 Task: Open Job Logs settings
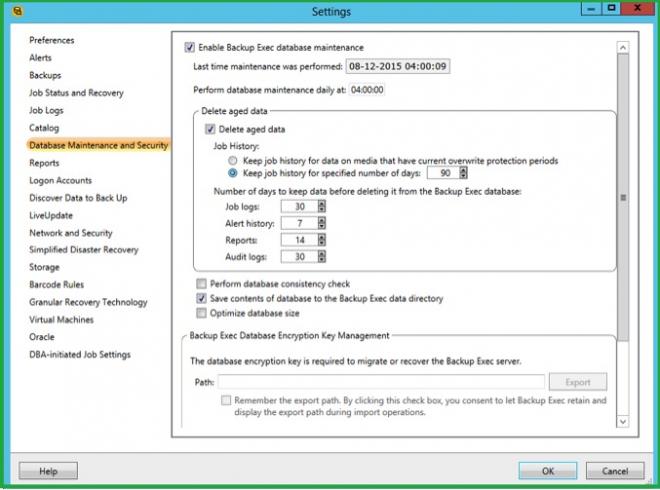46,110
